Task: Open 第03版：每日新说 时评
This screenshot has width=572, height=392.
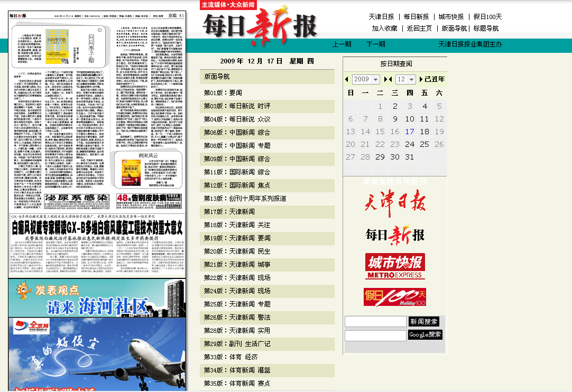Action: (237, 106)
